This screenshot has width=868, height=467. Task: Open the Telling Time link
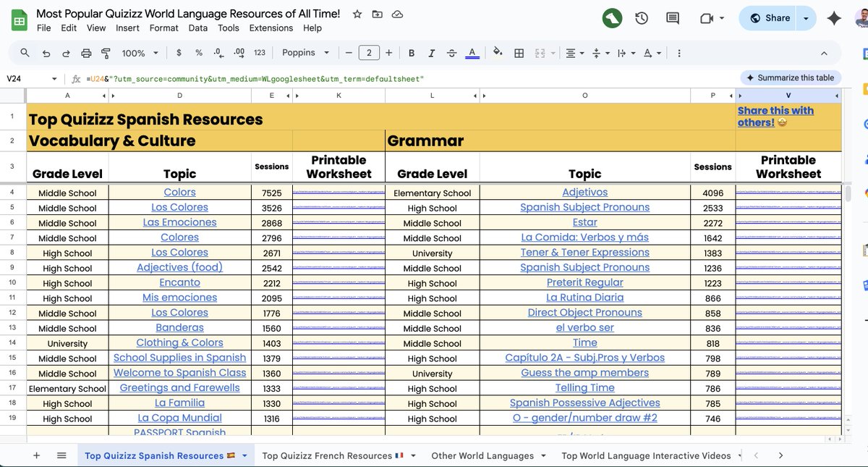[x=584, y=388]
